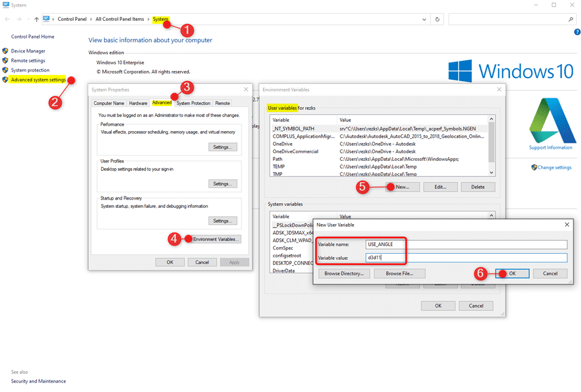Click the scroll up arrow of user variables list

(x=492, y=119)
